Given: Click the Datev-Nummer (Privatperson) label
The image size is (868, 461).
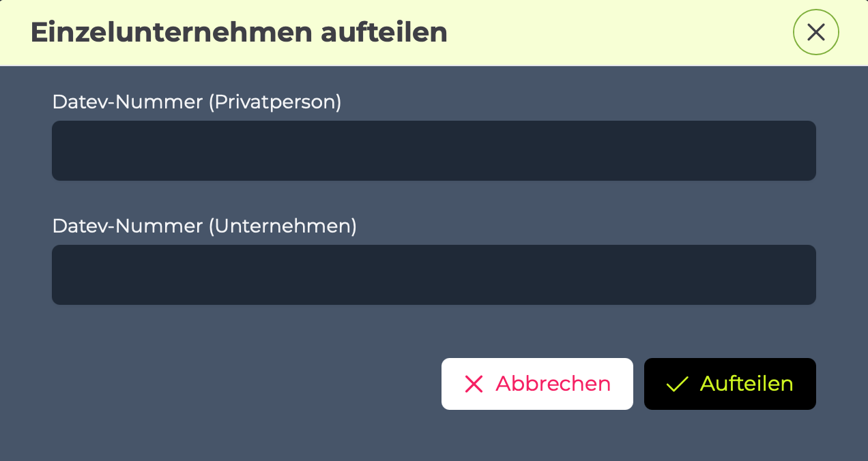Looking at the screenshot, I should (197, 102).
